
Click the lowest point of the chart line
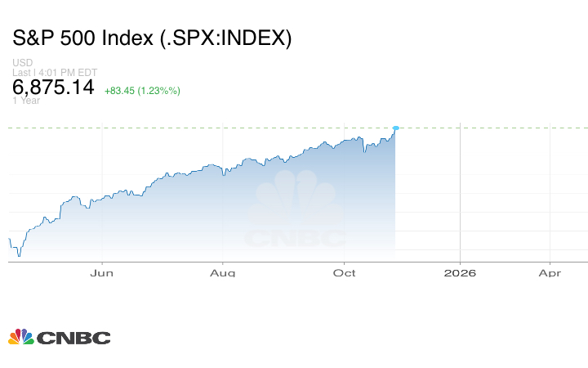click(x=18, y=256)
